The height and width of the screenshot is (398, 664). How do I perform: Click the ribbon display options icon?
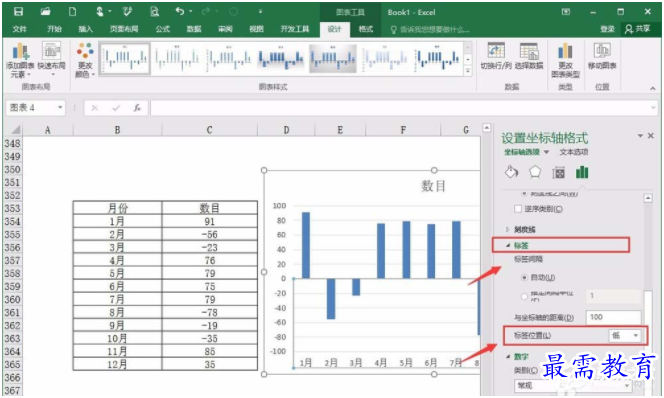(566, 12)
